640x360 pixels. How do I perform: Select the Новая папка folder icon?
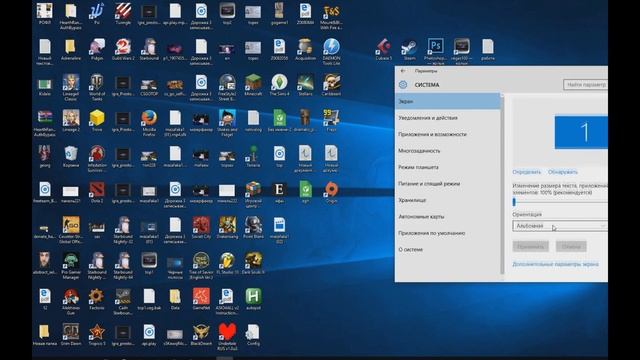[x=44, y=334]
